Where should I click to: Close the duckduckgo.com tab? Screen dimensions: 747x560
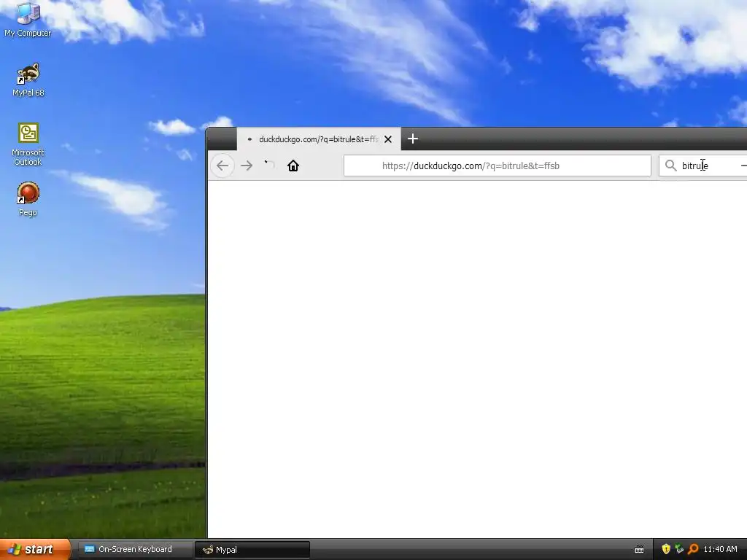[x=388, y=139]
